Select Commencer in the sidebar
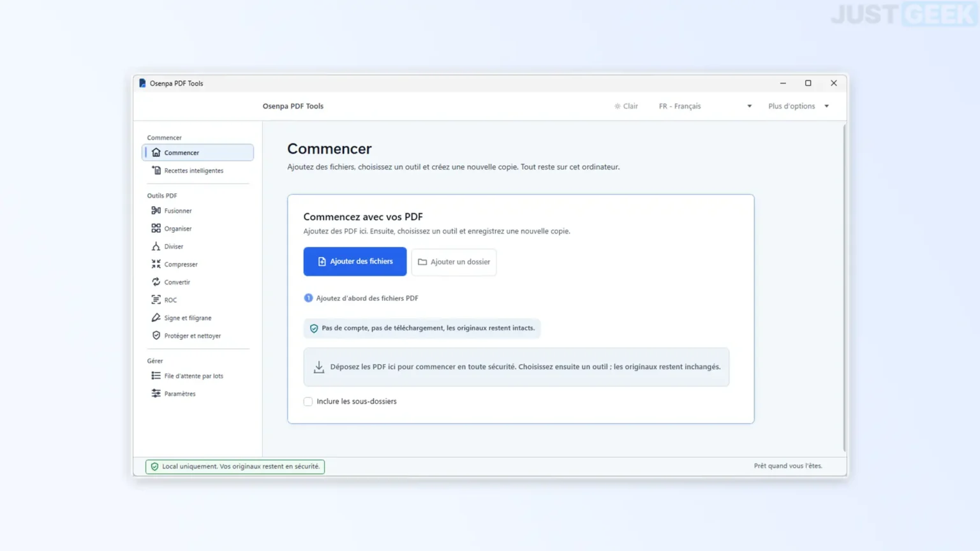The image size is (980, 551). (198, 152)
